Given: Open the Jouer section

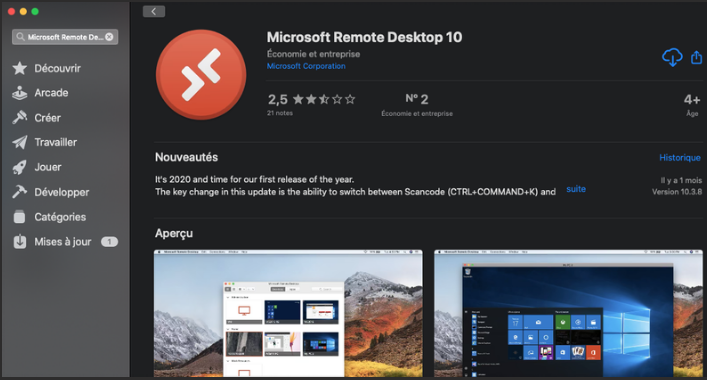Looking at the screenshot, I should pyautogui.click(x=48, y=167).
